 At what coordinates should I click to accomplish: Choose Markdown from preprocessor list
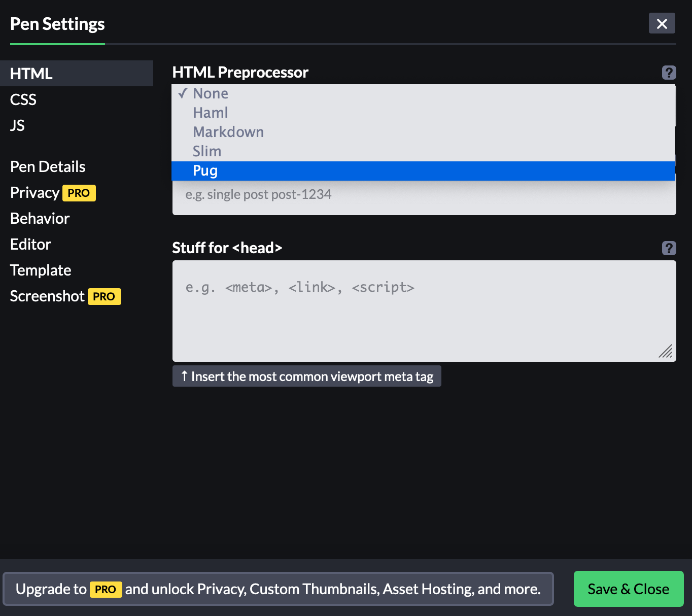coord(228,132)
